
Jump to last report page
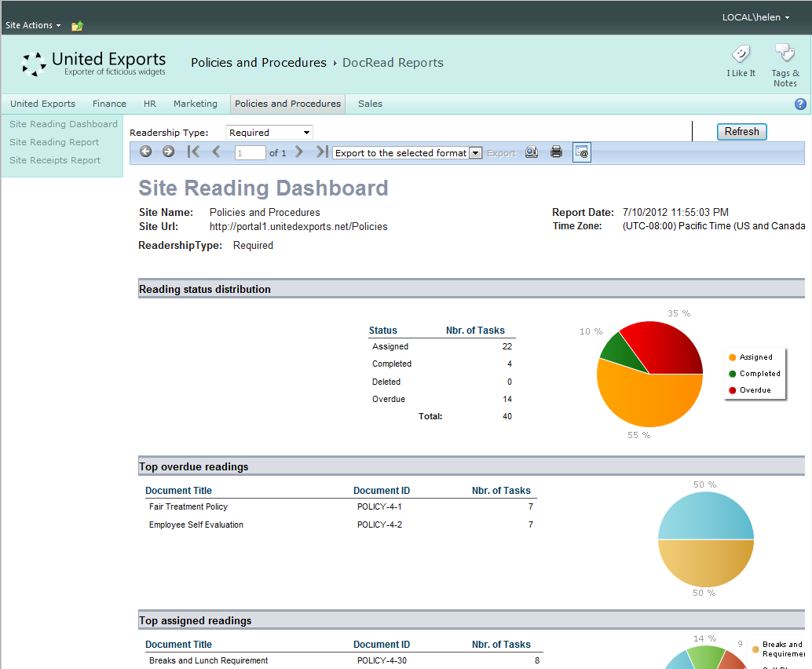coord(322,152)
